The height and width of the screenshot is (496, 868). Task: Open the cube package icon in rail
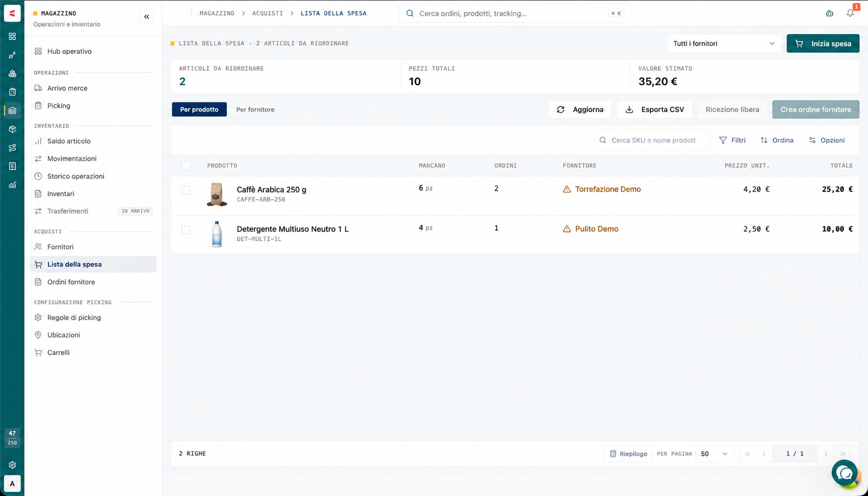click(x=12, y=129)
